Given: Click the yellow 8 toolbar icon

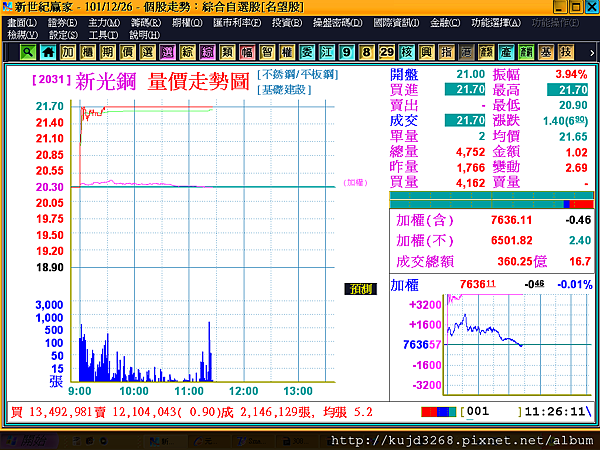Looking at the screenshot, I should [x=367, y=52].
